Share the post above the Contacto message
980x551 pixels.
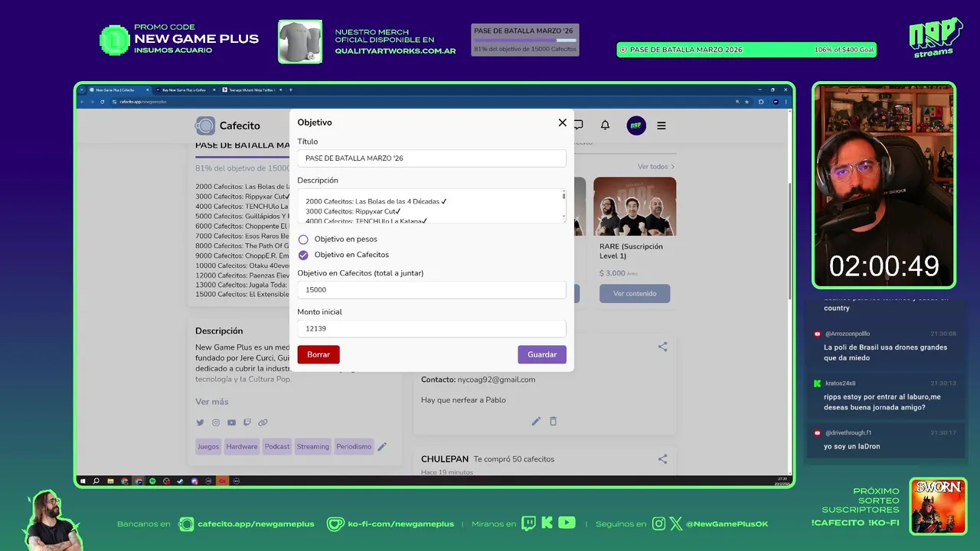point(662,347)
